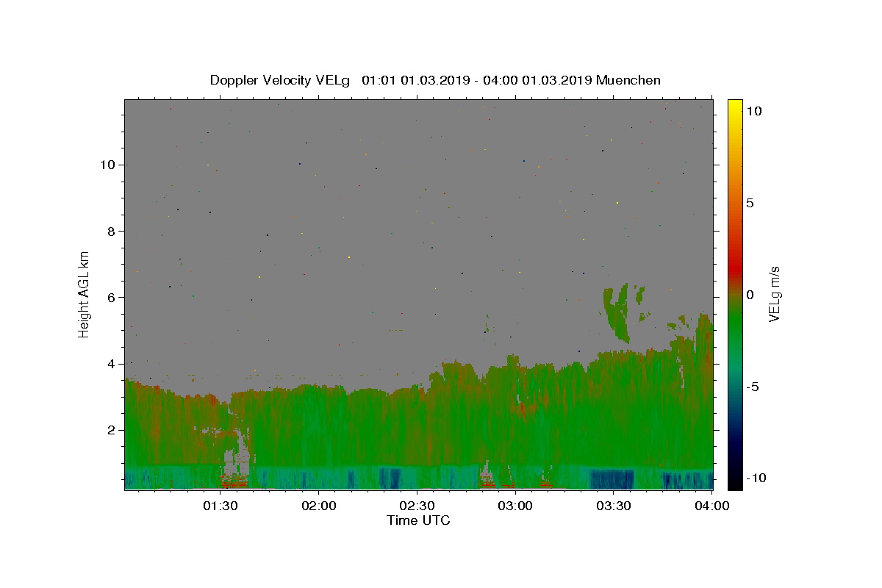Click the 'Height AGL km' axis label
Viewport: 882px width, 588px height.
[x=84, y=293]
